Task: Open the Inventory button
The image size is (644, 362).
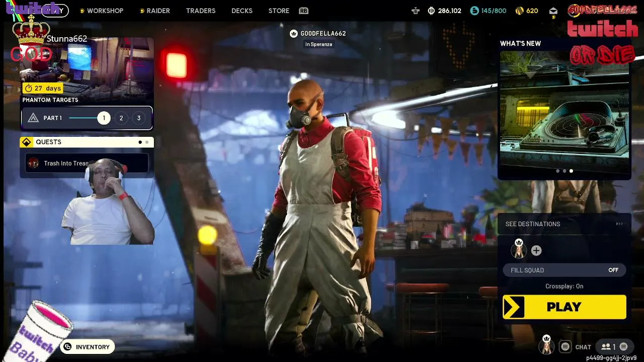Action: tap(88, 347)
